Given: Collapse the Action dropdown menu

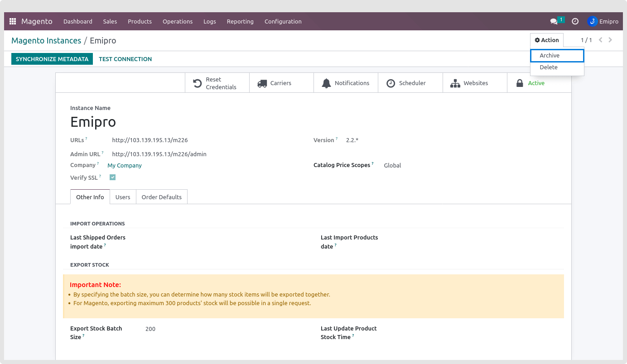Looking at the screenshot, I should [x=547, y=40].
